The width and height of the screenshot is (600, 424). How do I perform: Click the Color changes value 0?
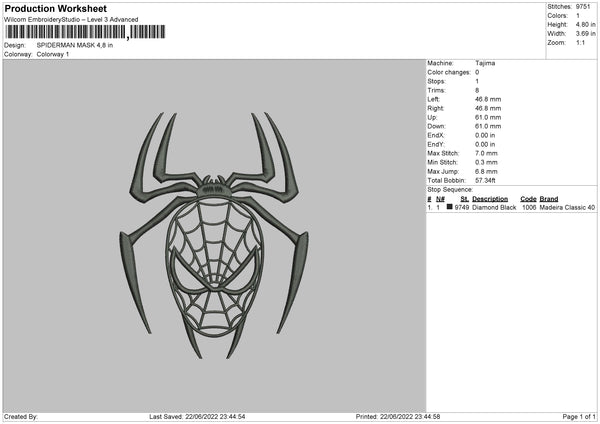[x=477, y=72]
